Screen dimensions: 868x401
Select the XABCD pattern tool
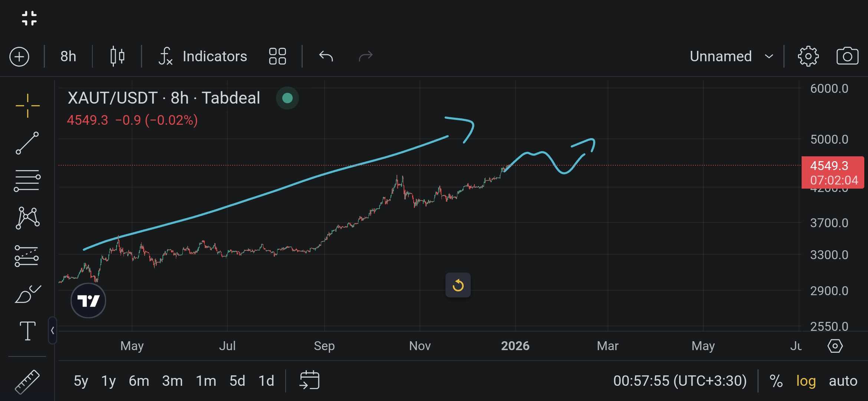(27, 218)
